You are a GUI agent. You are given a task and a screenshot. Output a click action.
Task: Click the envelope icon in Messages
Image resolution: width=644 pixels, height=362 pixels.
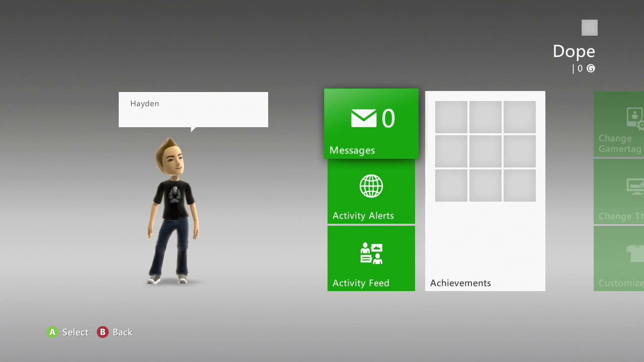tap(364, 119)
